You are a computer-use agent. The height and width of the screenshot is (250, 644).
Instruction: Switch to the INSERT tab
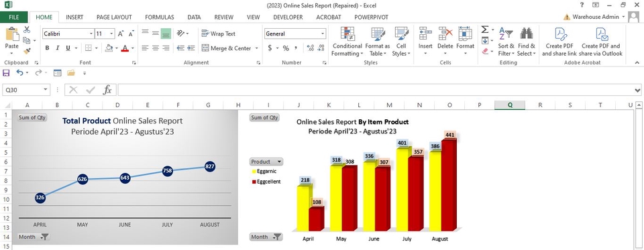tap(74, 17)
